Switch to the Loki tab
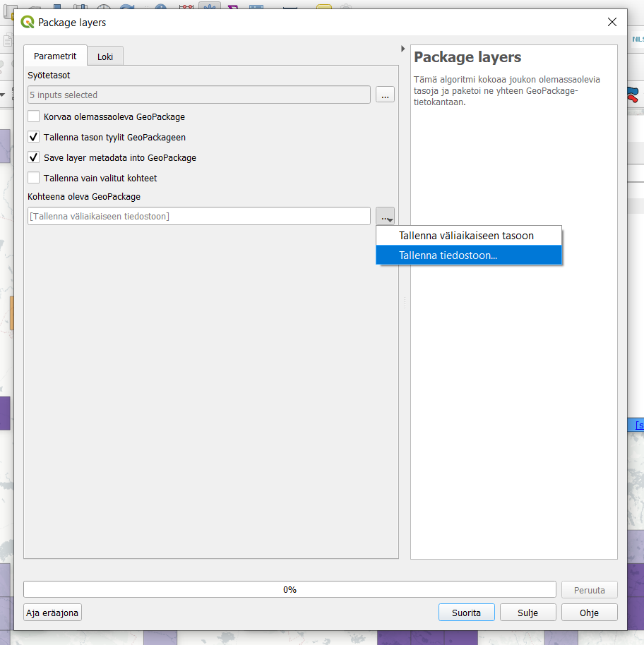 105,56
